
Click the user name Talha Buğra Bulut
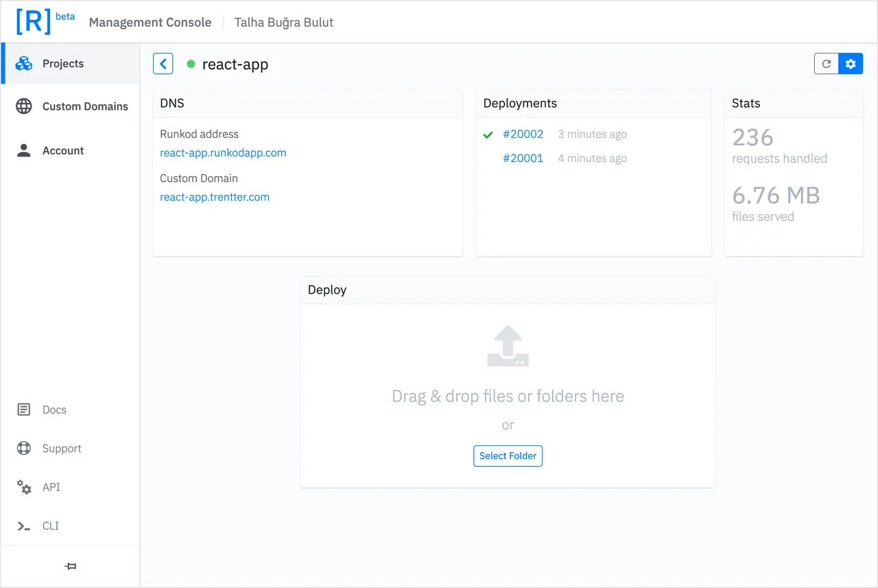tap(284, 22)
